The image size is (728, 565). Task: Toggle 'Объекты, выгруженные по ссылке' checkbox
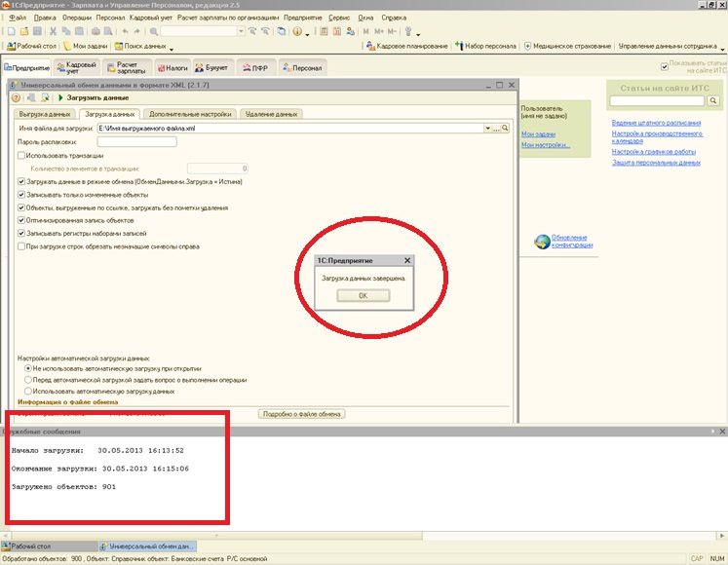click(x=21, y=207)
